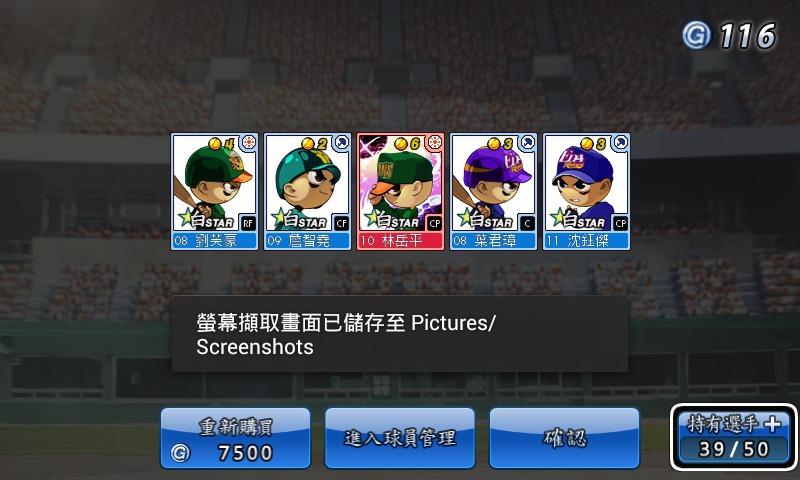Click RF position badge on 劉芙豪 card

[248, 223]
